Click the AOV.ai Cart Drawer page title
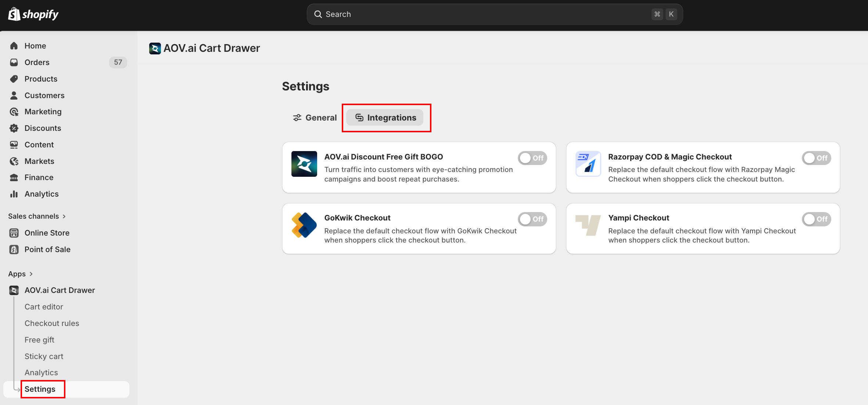868x405 pixels. point(212,49)
